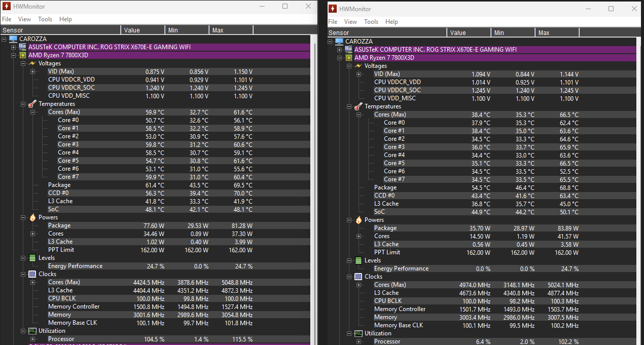Click the Min column header in right window

[x=513, y=32]
